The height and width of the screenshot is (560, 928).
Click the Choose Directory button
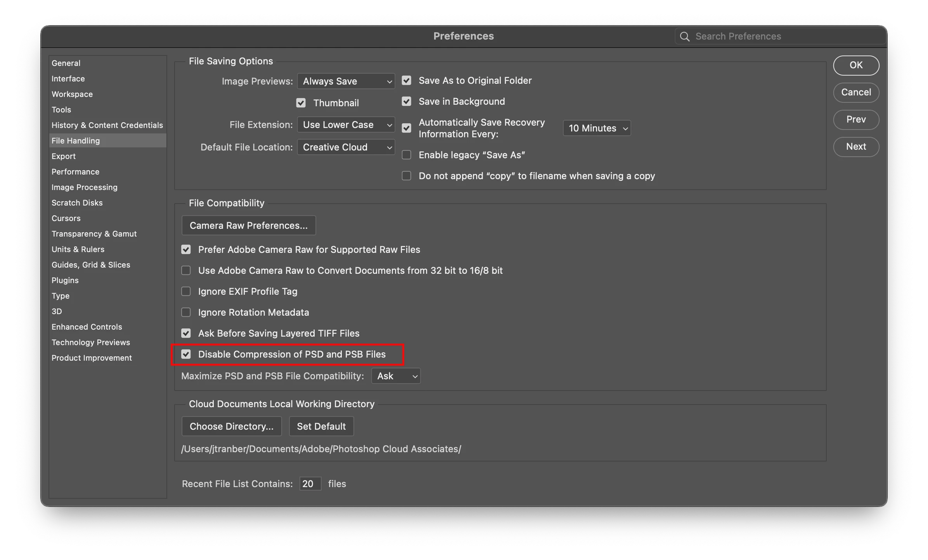pyautogui.click(x=231, y=426)
